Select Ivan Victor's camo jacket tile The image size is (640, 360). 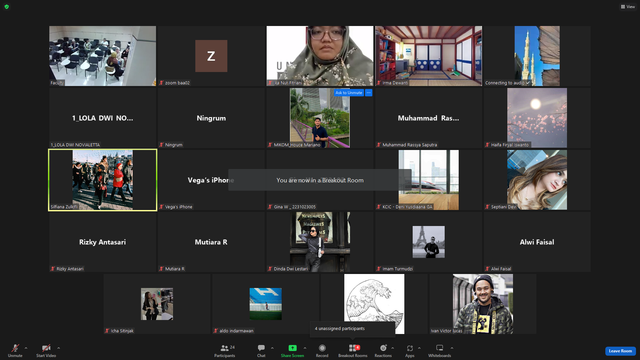(483, 304)
